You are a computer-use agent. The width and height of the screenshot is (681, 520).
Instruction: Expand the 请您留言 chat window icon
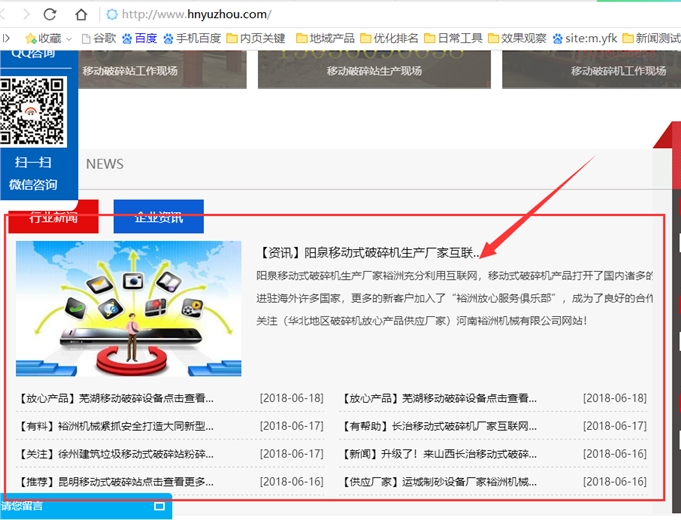159,506
